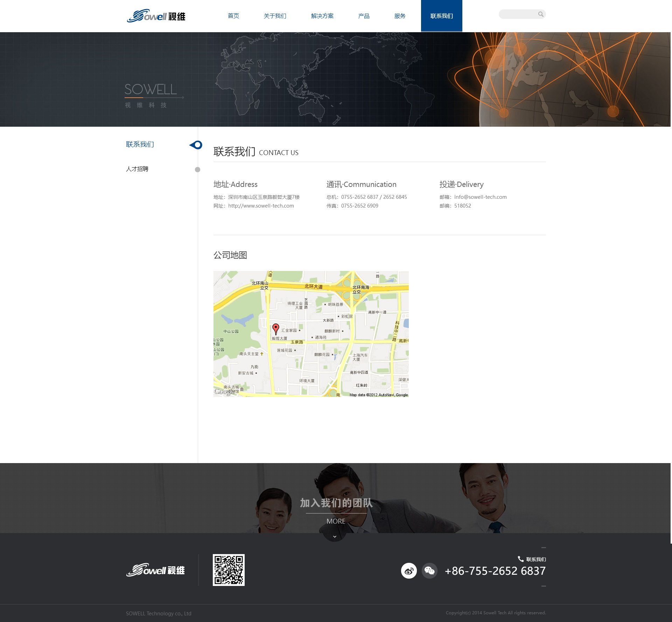Screen dimensions: 672x622
Task: Click the red map location pin
Action: (276, 328)
